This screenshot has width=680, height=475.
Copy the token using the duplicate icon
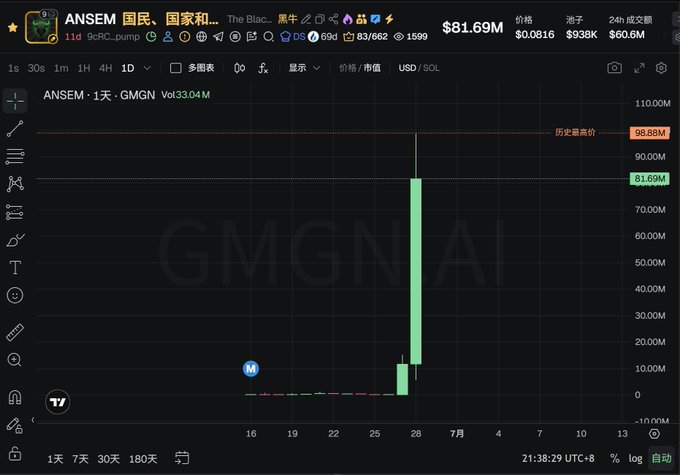pyautogui.click(x=320, y=19)
